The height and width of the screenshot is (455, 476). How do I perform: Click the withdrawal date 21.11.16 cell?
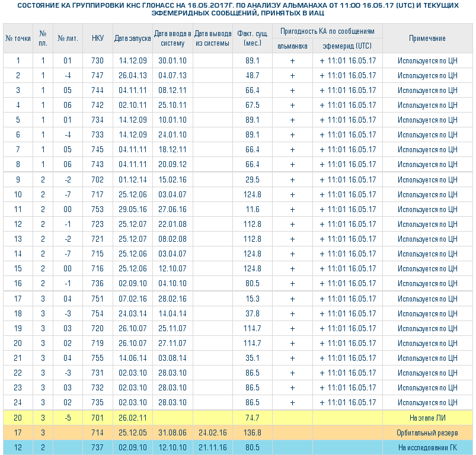click(x=212, y=447)
